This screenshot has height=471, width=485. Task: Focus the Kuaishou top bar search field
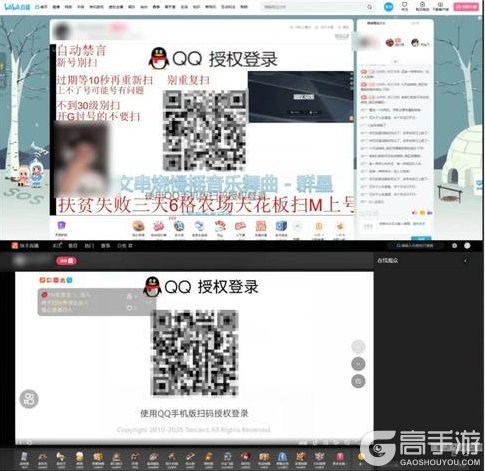[415, 246]
